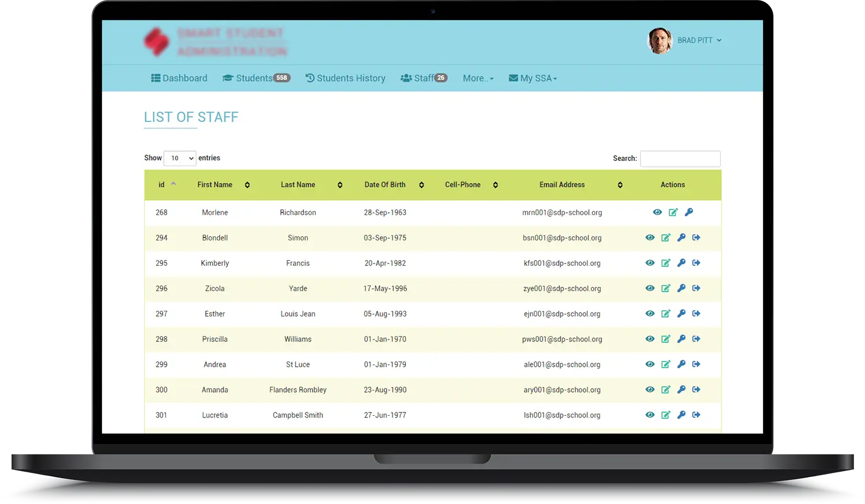The height and width of the screenshot is (504, 865).
Task: Click key icon in Morlene Richardson row
Action: (689, 212)
